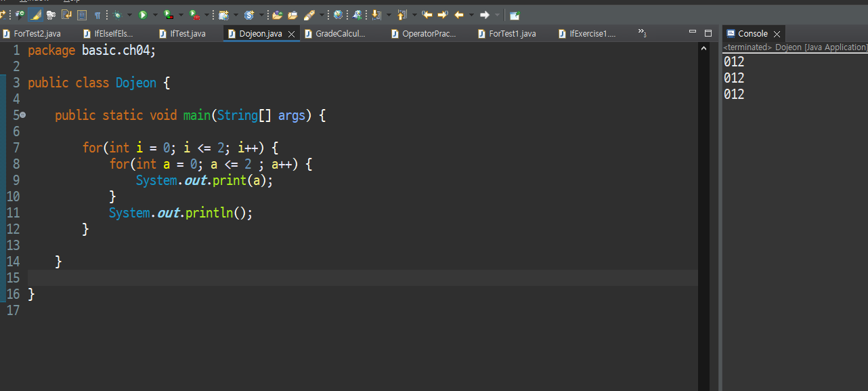Click 'System.out.print(a);' in the code
This screenshot has width=868, height=391.
coord(204,180)
